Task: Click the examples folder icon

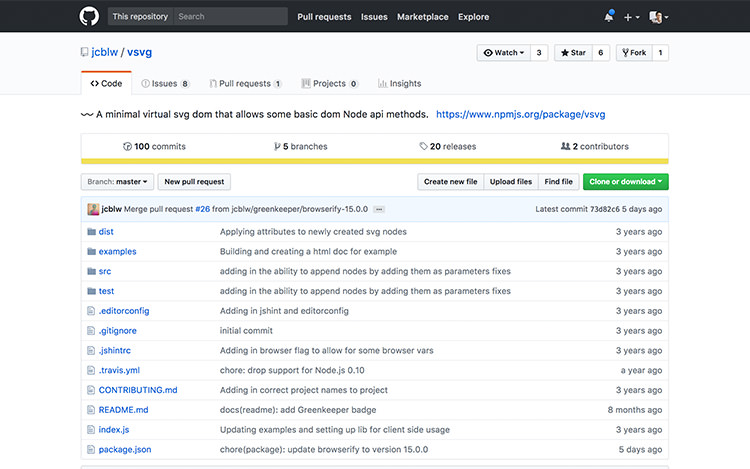Action: click(x=91, y=251)
